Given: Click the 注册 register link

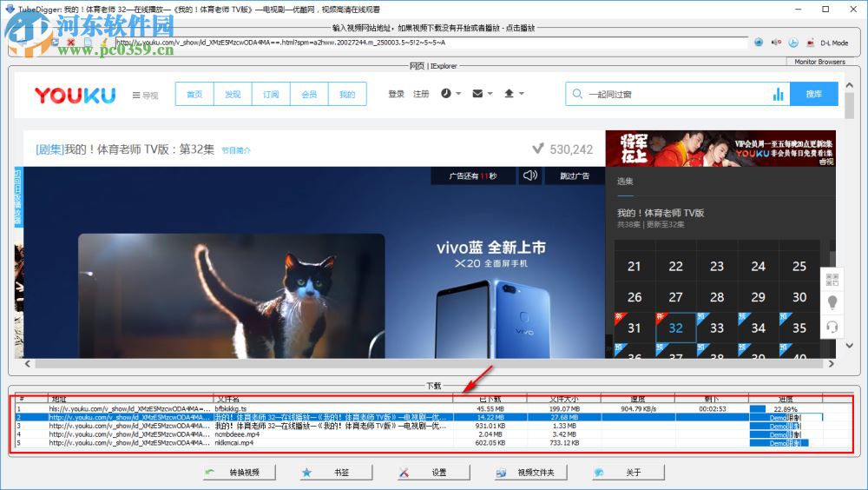Looking at the screenshot, I should [421, 94].
